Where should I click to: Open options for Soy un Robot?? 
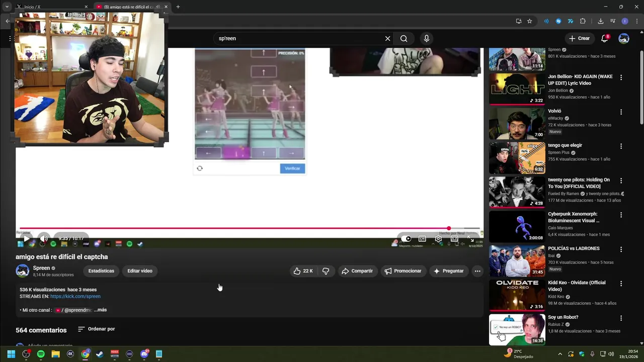[621, 318]
